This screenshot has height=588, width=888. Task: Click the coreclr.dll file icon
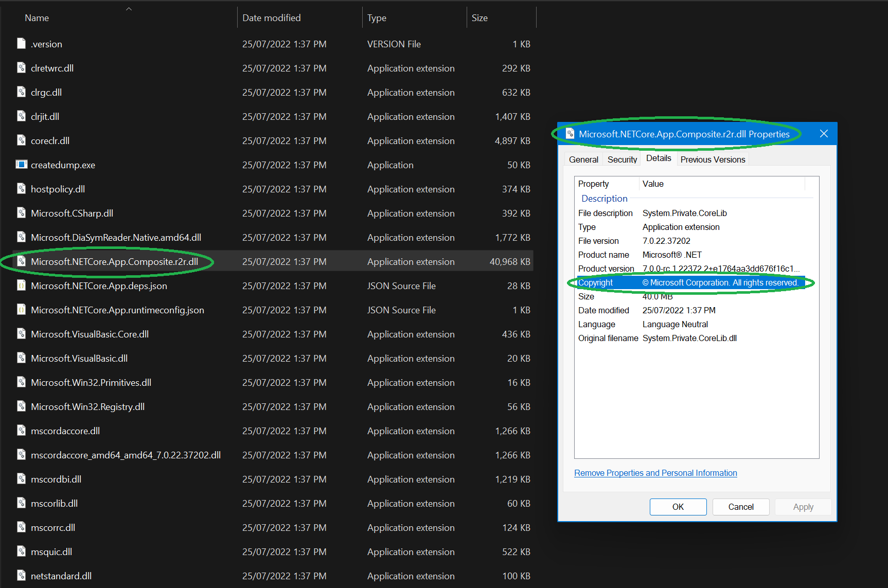[x=21, y=140]
